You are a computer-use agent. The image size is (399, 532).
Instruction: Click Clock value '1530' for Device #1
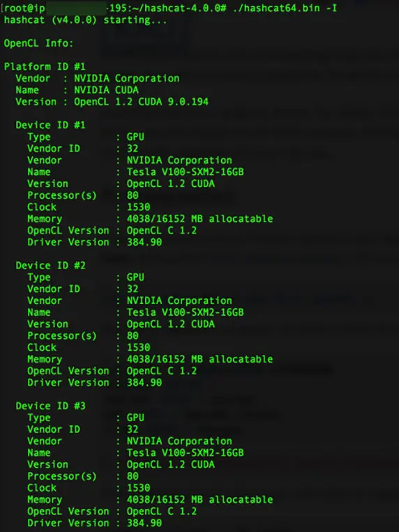pyautogui.click(x=139, y=207)
